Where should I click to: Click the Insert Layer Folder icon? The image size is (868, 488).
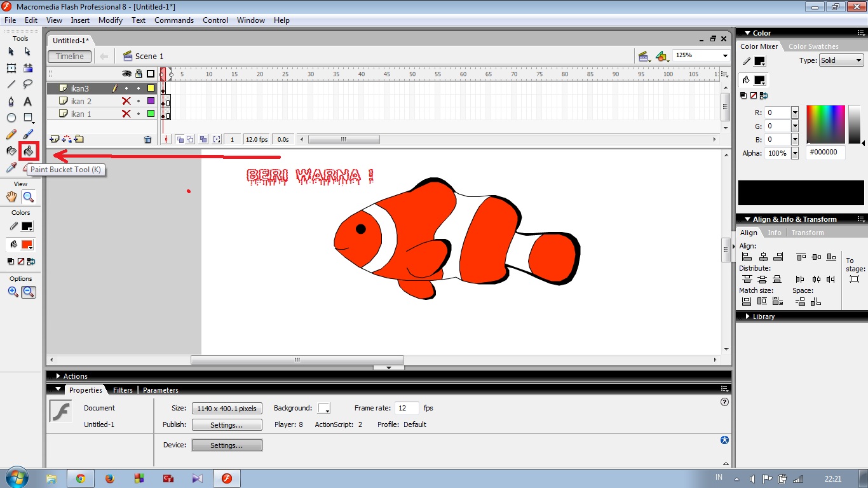(79, 139)
